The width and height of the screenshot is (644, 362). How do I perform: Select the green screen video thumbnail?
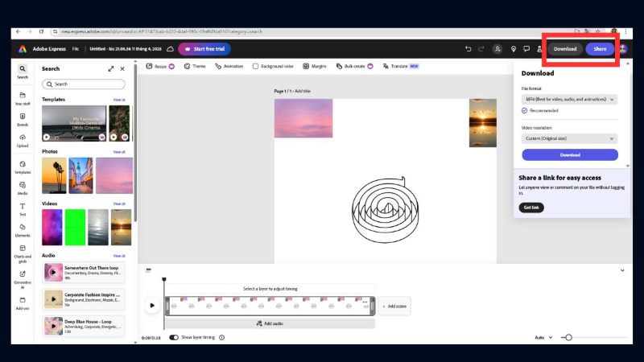coord(75,228)
